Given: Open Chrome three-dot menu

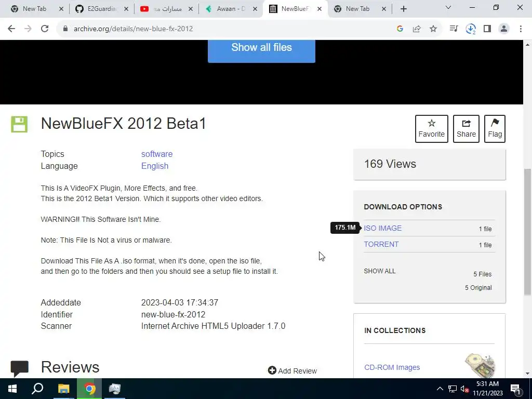Looking at the screenshot, I should pos(521,29).
